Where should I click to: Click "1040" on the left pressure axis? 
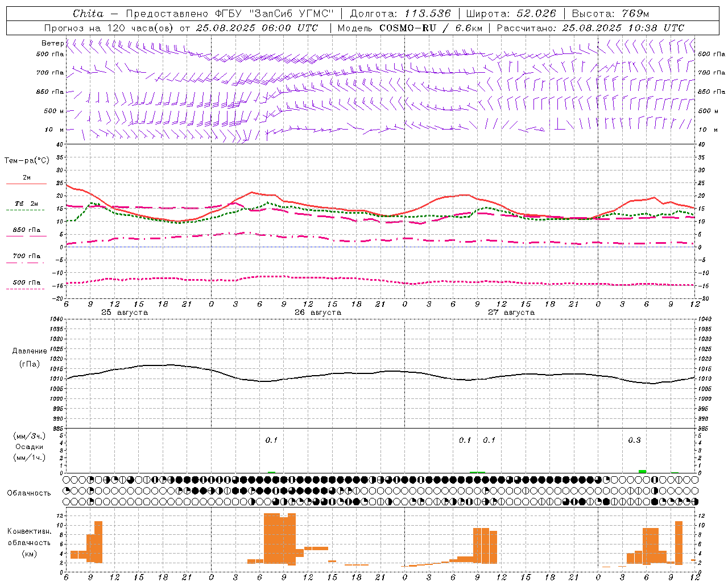57,319
